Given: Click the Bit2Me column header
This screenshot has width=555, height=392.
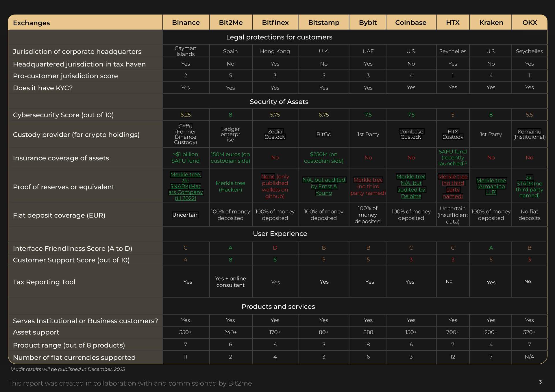Looking at the screenshot, I should coord(231,23).
